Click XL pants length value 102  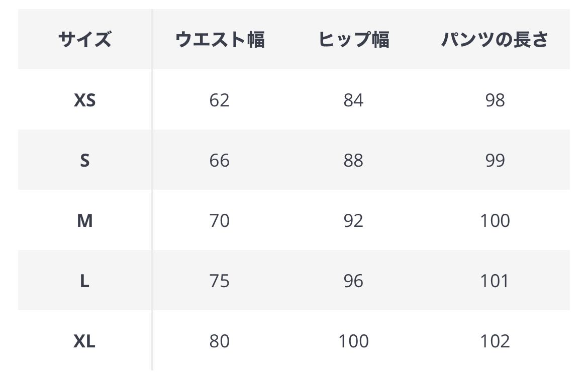(495, 341)
